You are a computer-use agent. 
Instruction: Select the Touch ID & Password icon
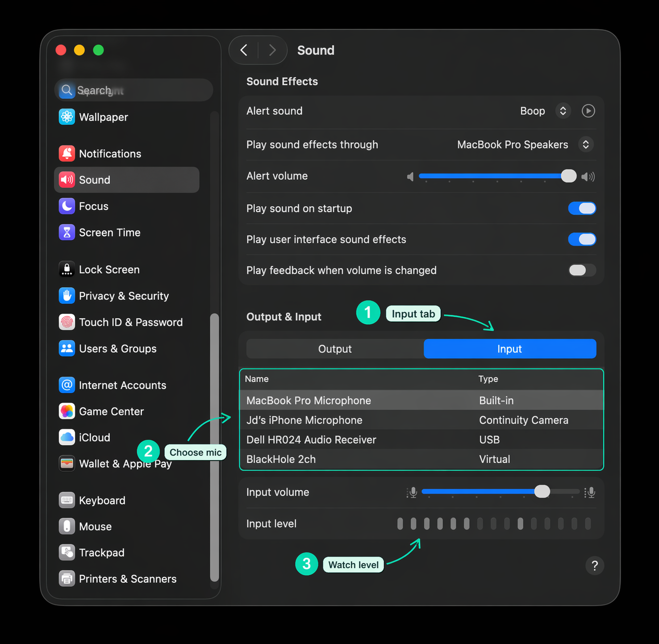(67, 322)
